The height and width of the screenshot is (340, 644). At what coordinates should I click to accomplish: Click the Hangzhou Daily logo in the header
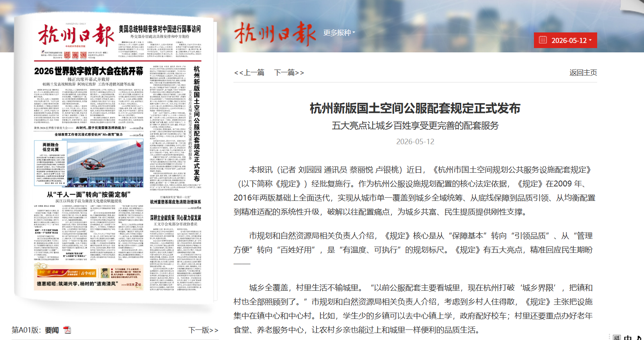pos(275,34)
